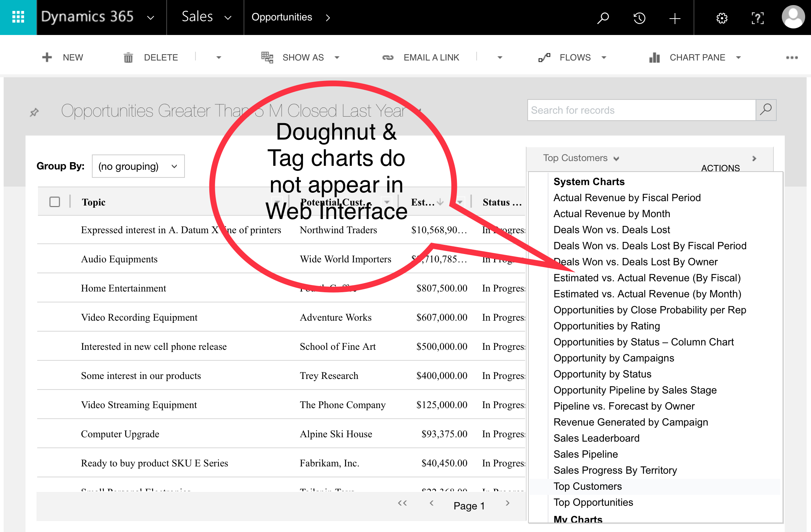Click the Search for records field

click(x=641, y=110)
